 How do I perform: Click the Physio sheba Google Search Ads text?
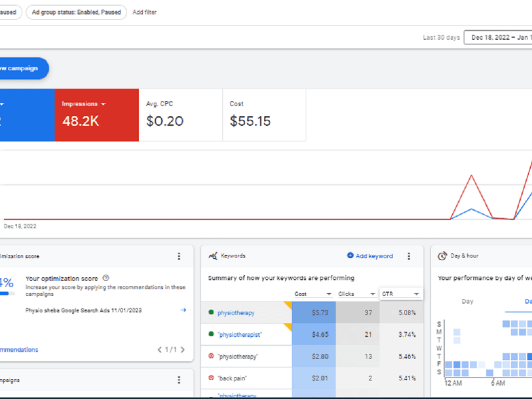pyautogui.click(x=84, y=311)
